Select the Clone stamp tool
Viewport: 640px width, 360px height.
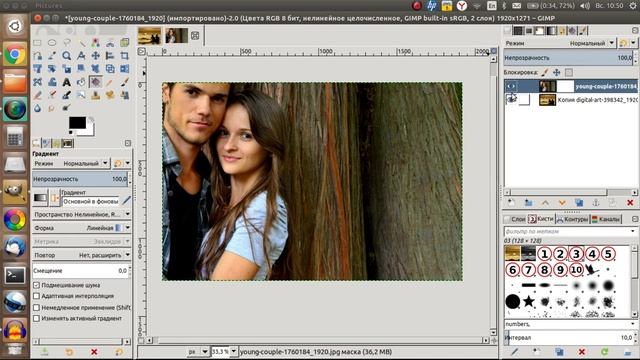click(x=96, y=95)
